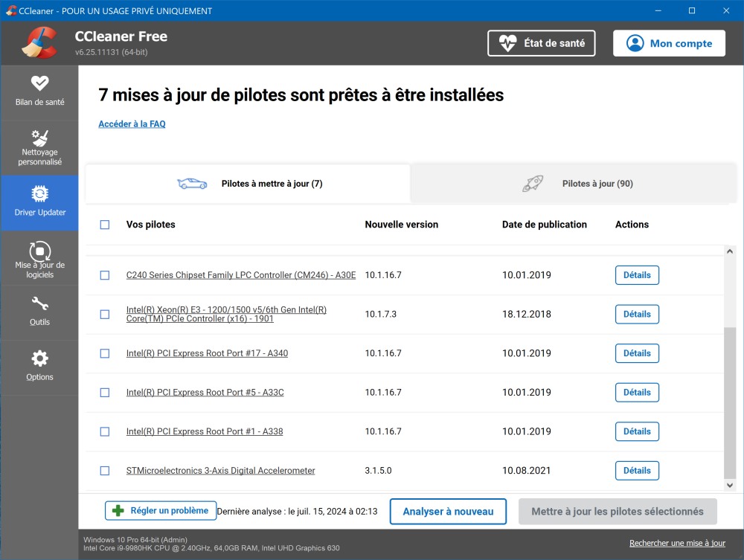Image resolution: width=744 pixels, height=560 pixels.
Task: Open the Outils wrench icon
Action: tap(39, 304)
